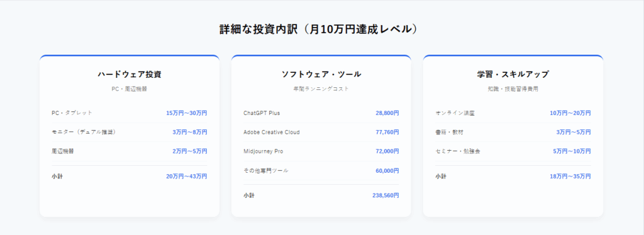The height and width of the screenshot is (235, 644).
Task: Select the その他専門ツール row
Action: tap(321, 171)
